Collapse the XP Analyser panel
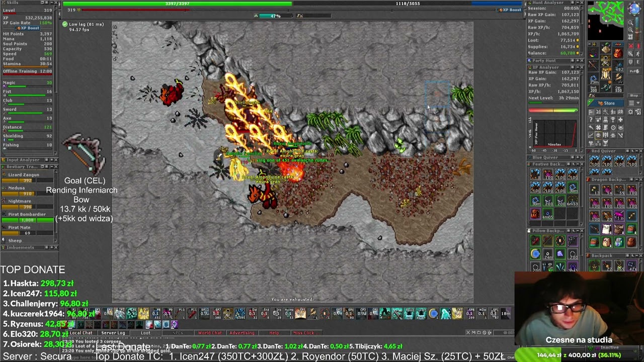 (578, 67)
